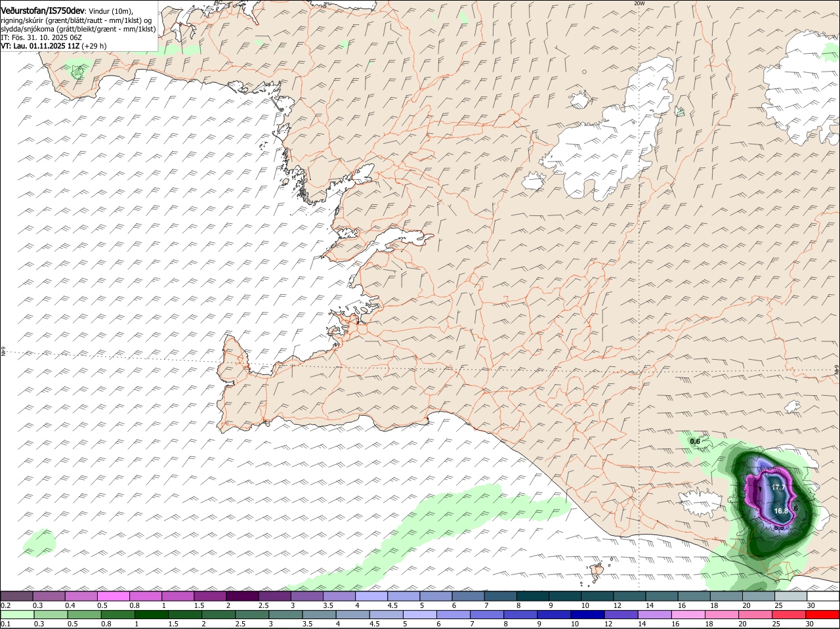This screenshot has height=629, width=840.
Task: Click the red swatch after 30 in lower legend
Action: click(x=823, y=615)
